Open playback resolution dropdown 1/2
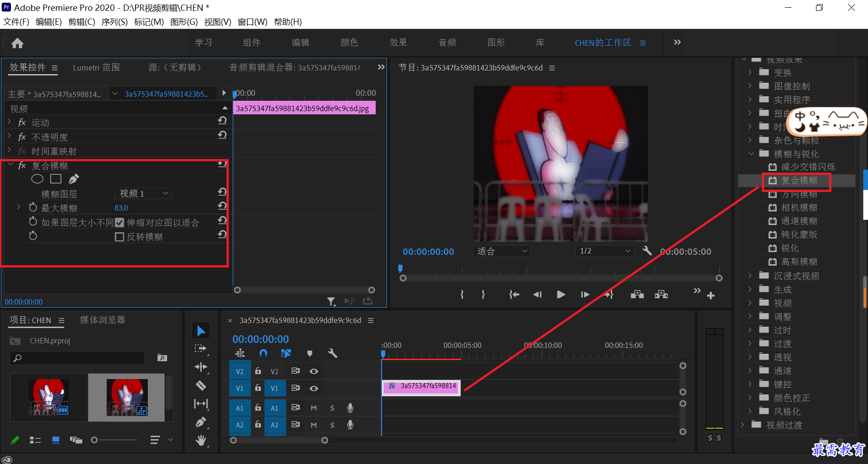The width and height of the screenshot is (868, 464). (x=604, y=251)
